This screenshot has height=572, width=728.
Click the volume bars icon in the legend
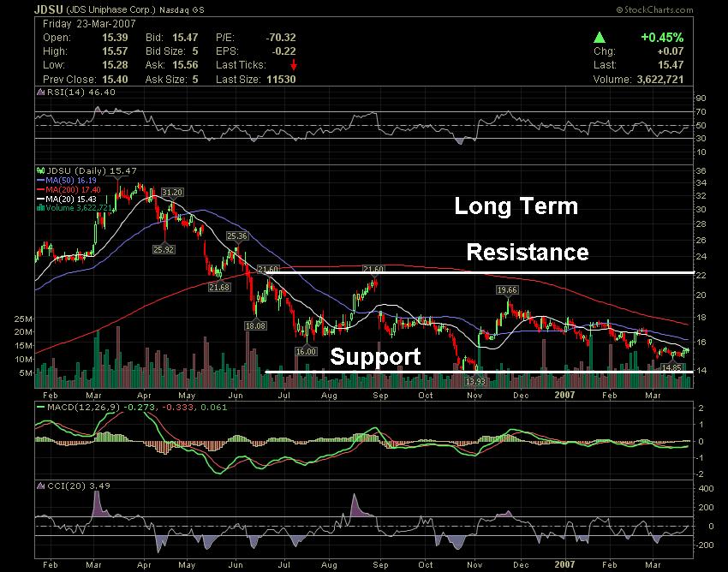(x=40, y=208)
